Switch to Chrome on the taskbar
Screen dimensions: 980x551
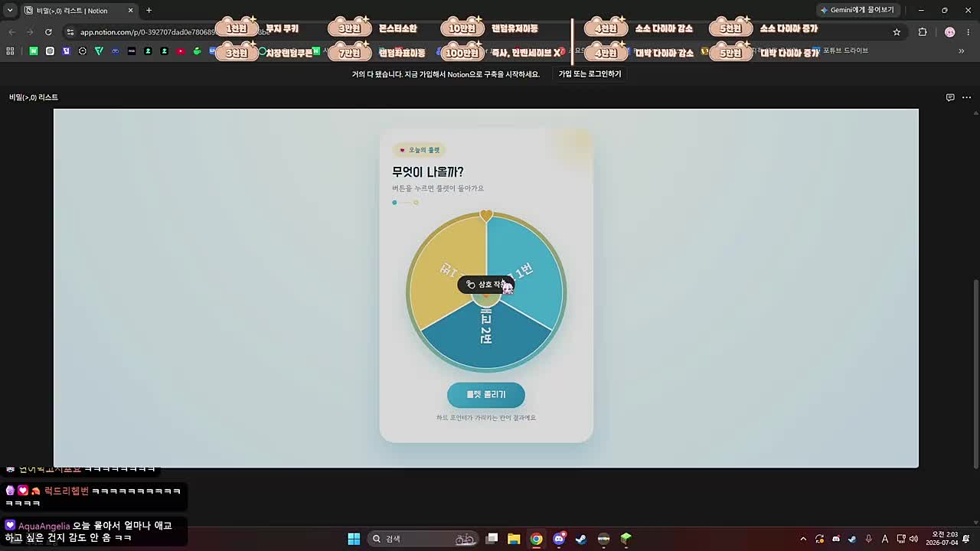536,539
